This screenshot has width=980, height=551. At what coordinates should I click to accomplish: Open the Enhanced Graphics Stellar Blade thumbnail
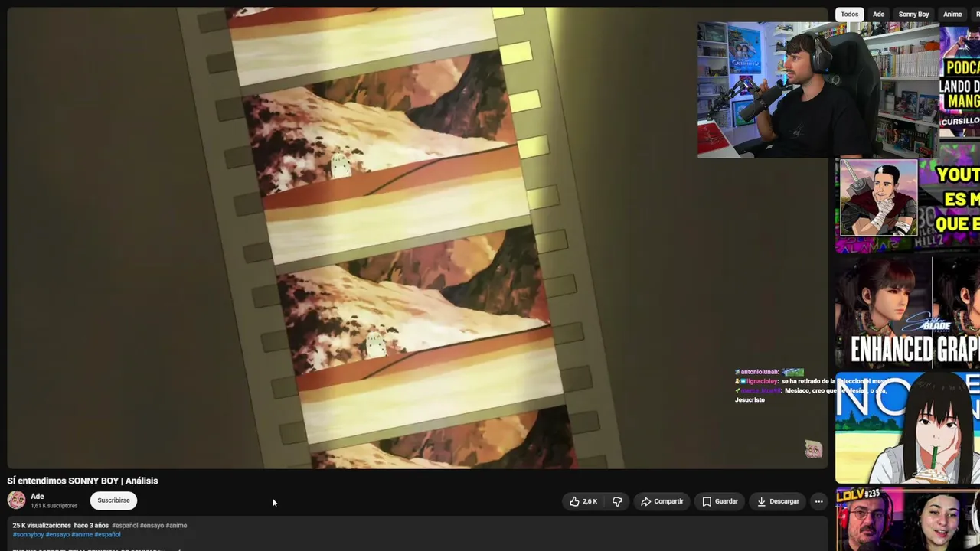tap(908, 312)
